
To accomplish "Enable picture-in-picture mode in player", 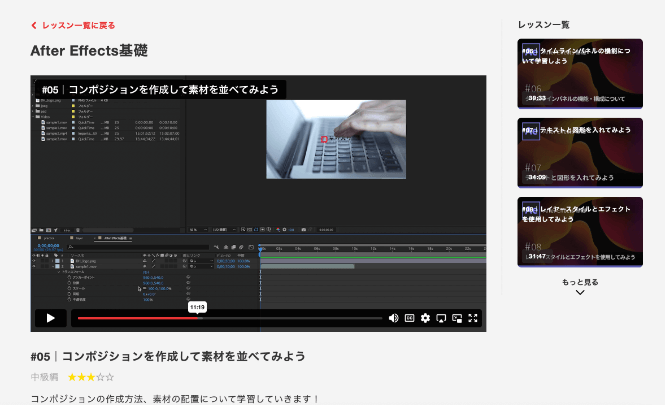I will [457, 318].
